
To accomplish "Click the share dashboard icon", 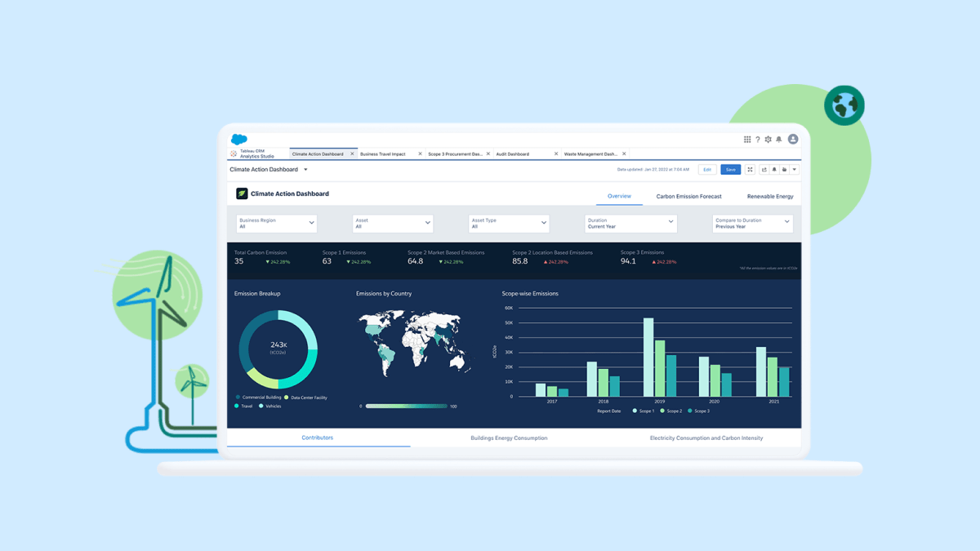I will (764, 170).
